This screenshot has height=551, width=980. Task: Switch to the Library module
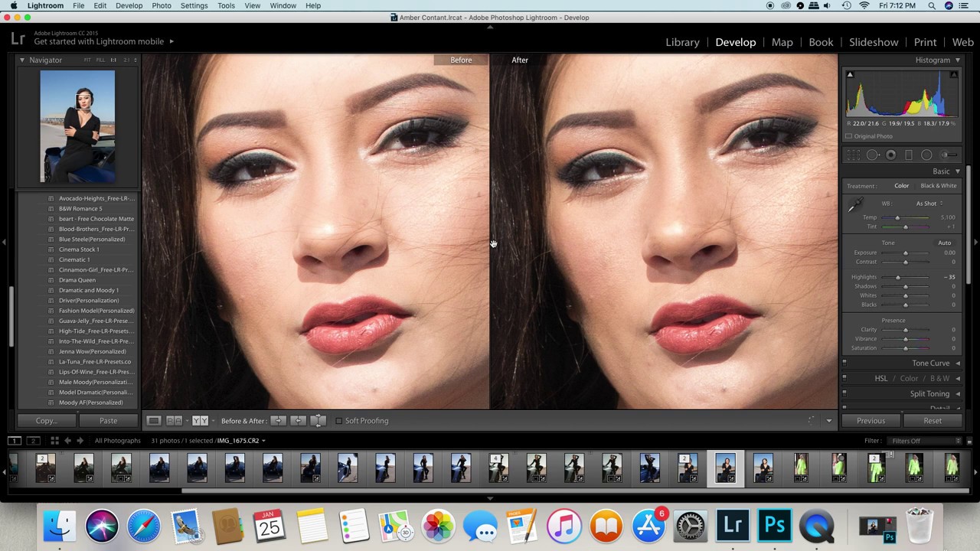point(682,42)
